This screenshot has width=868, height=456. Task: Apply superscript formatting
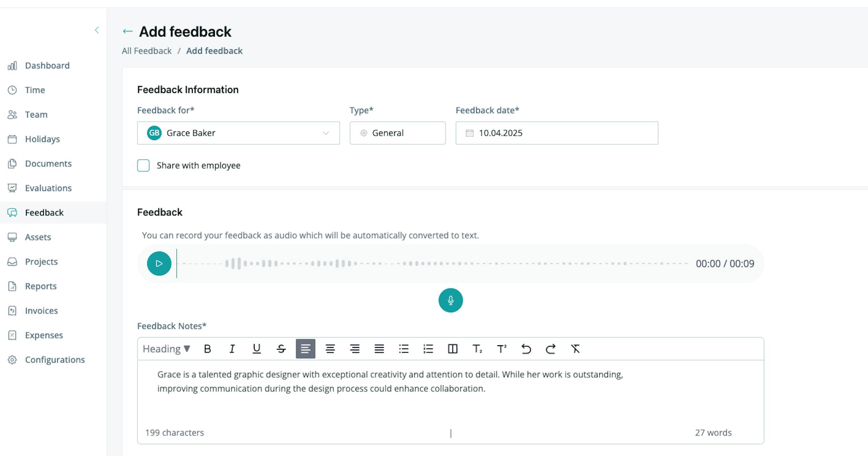point(502,349)
